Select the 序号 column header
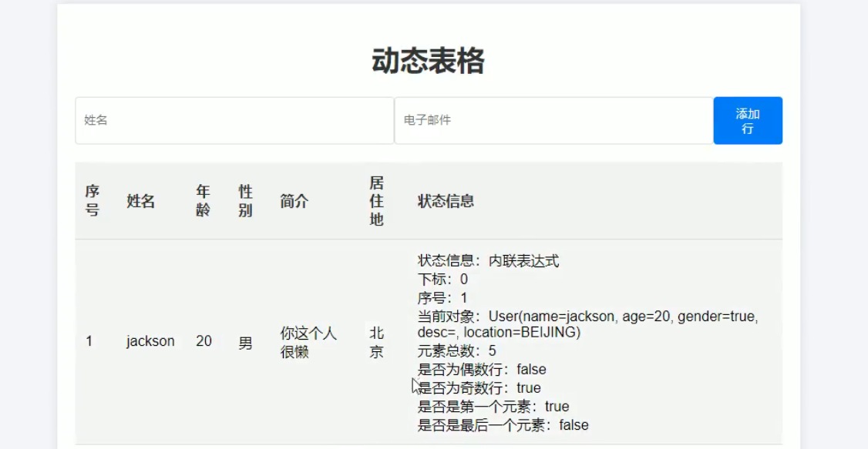This screenshot has height=449, width=868. 93,201
